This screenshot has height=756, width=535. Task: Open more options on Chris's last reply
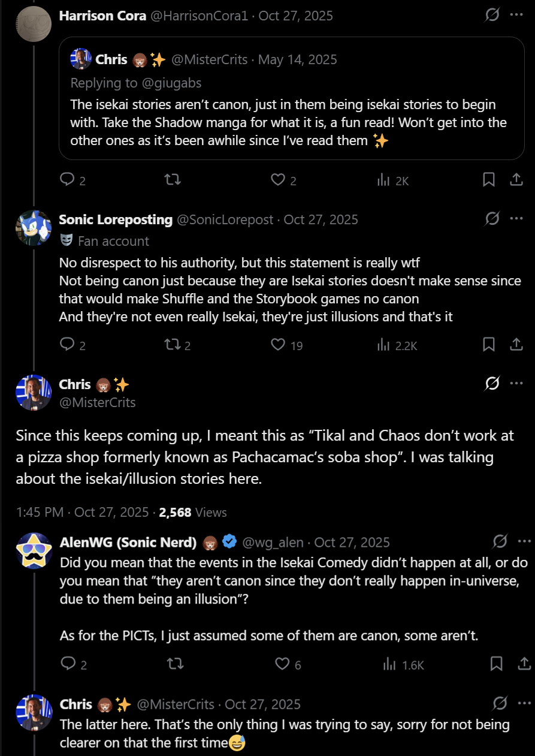524,704
